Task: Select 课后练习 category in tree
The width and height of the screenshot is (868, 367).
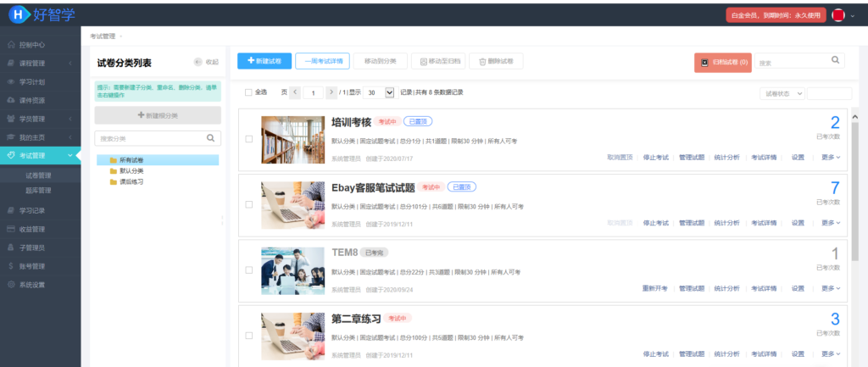Action: pyautogui.click(x=131, y=181)
